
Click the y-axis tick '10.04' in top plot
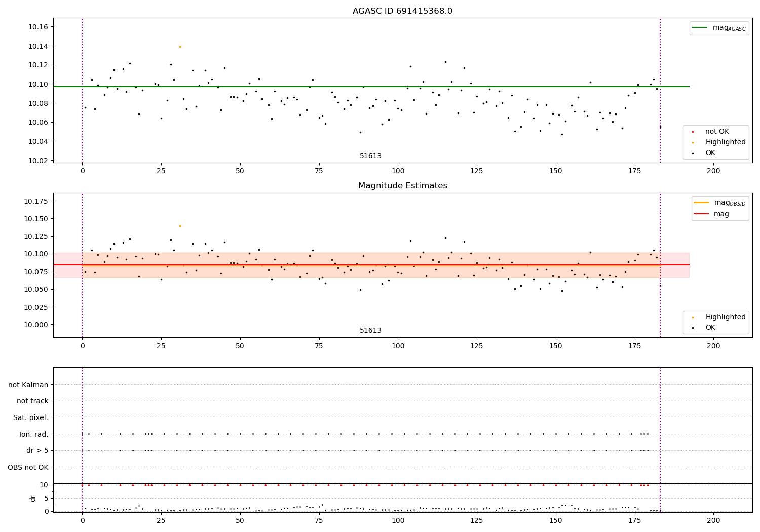coord(38,141)
